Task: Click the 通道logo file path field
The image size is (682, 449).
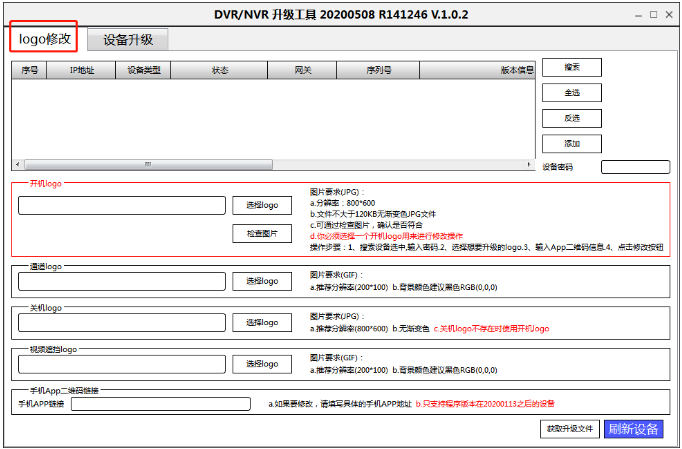Action: tap(122, 281)
